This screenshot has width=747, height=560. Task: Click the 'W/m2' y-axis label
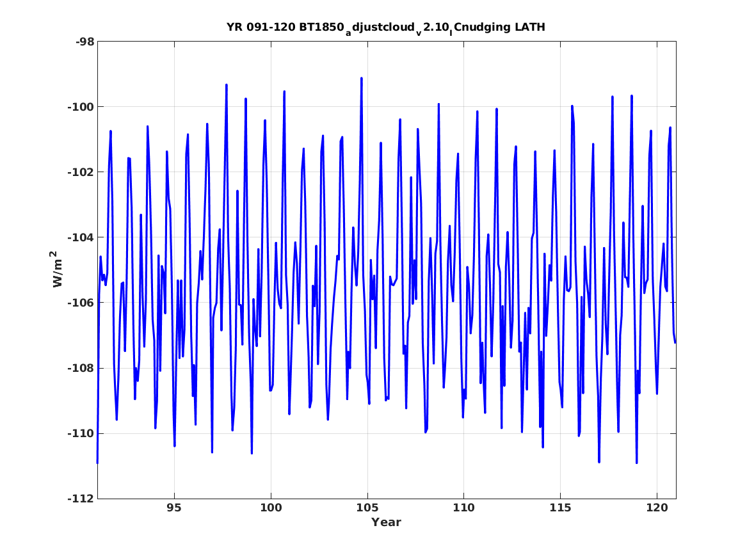coord(56,269)
